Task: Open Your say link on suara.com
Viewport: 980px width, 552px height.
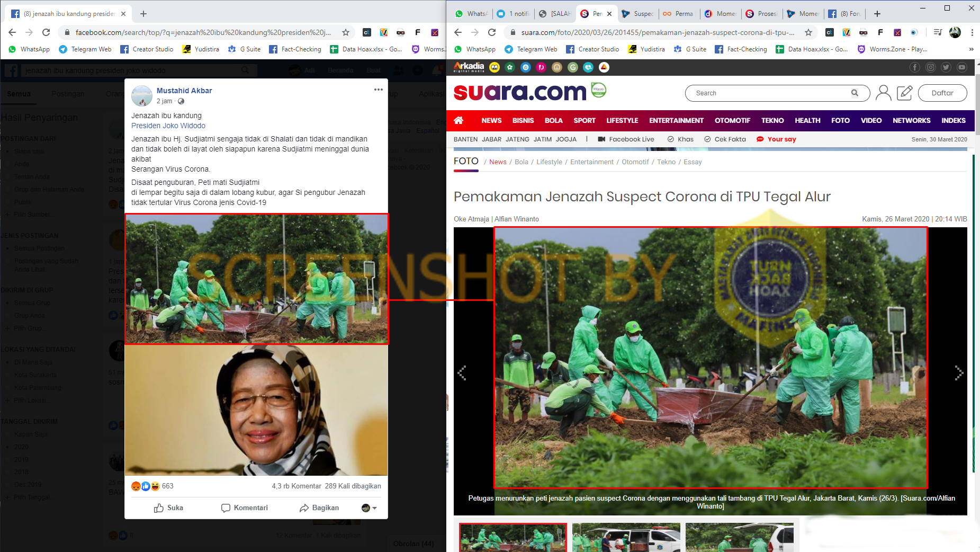Action: point(776,139)
